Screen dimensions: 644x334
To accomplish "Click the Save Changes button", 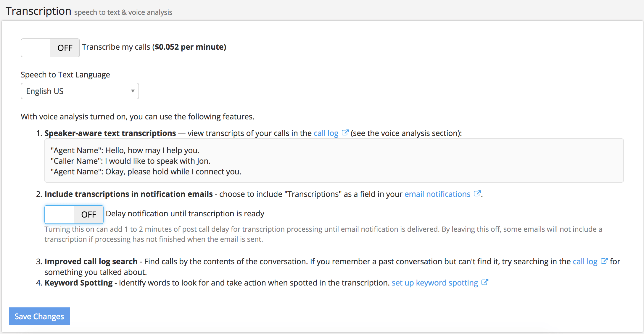I will point(39,316).
